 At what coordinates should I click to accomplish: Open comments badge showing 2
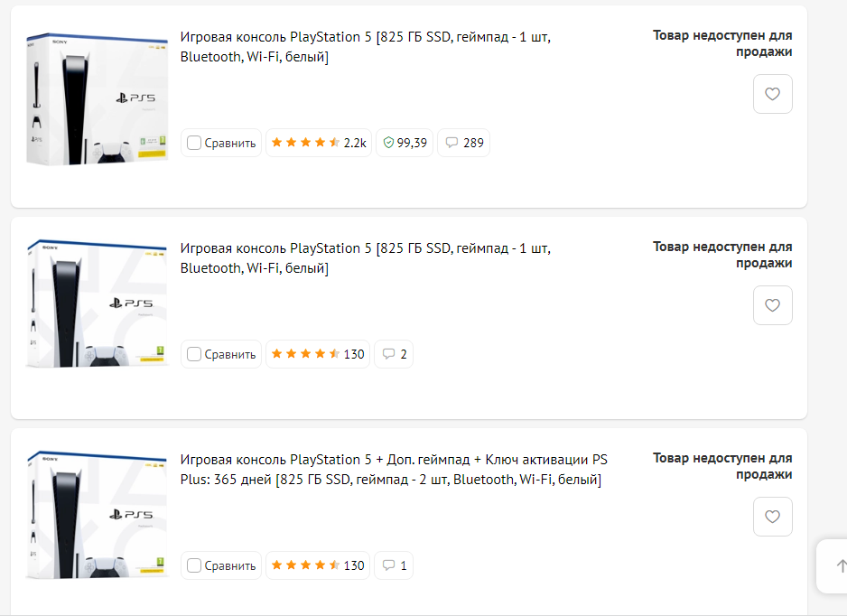pyautogui.click(x=395, y=354)
